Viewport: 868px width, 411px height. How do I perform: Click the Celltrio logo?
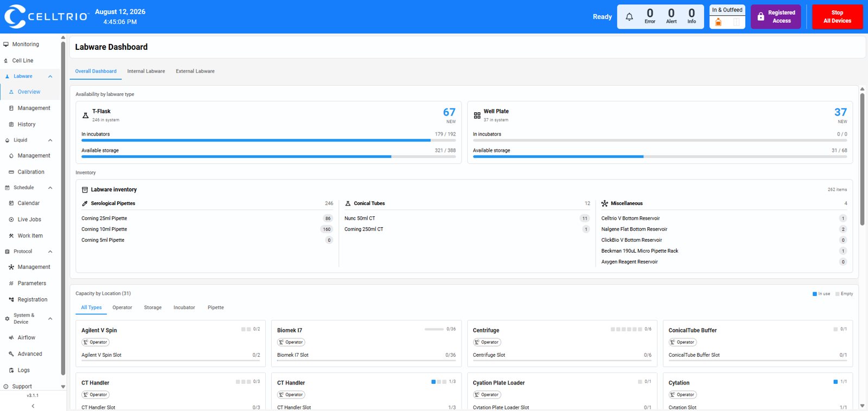point(46,16)
